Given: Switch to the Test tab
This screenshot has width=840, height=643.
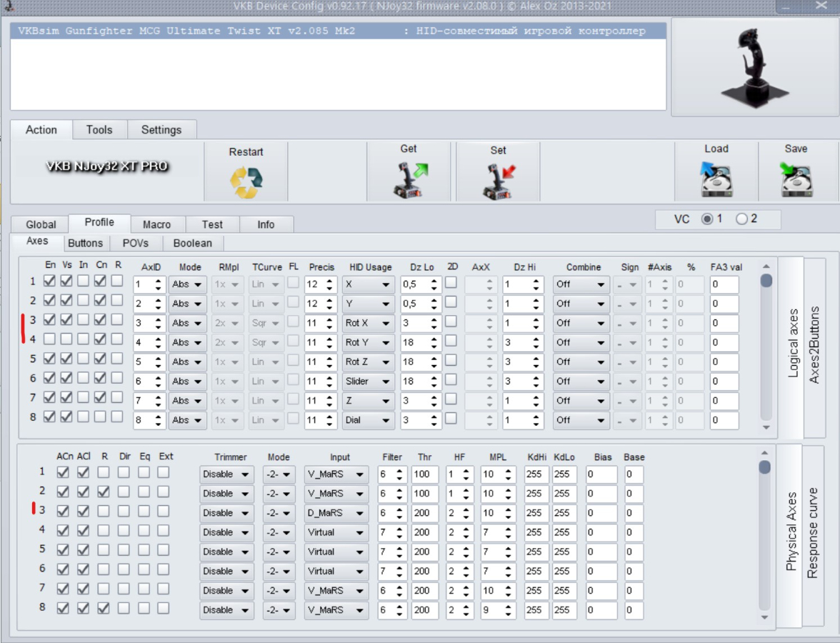Looking at the screenshot, I should click(x=212, y=224).
